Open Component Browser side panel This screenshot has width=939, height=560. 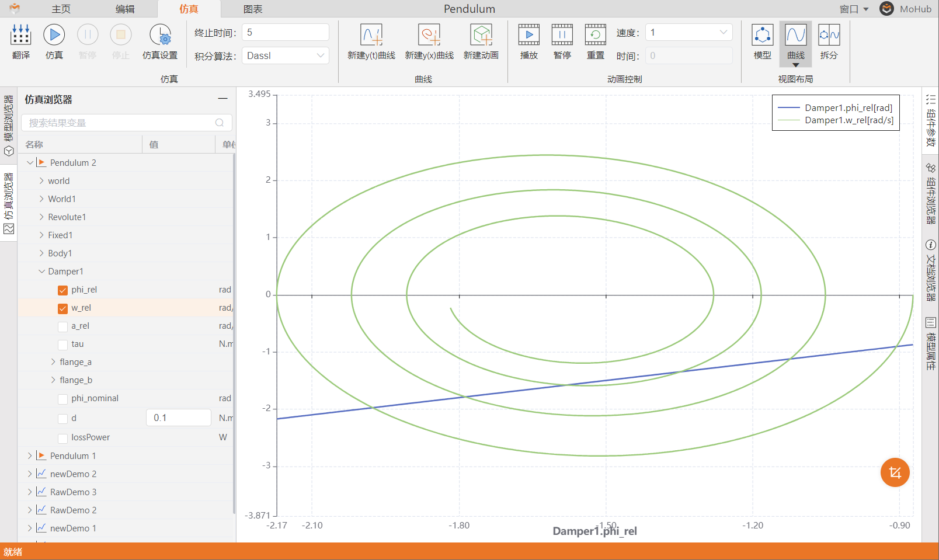click(931, 193)
